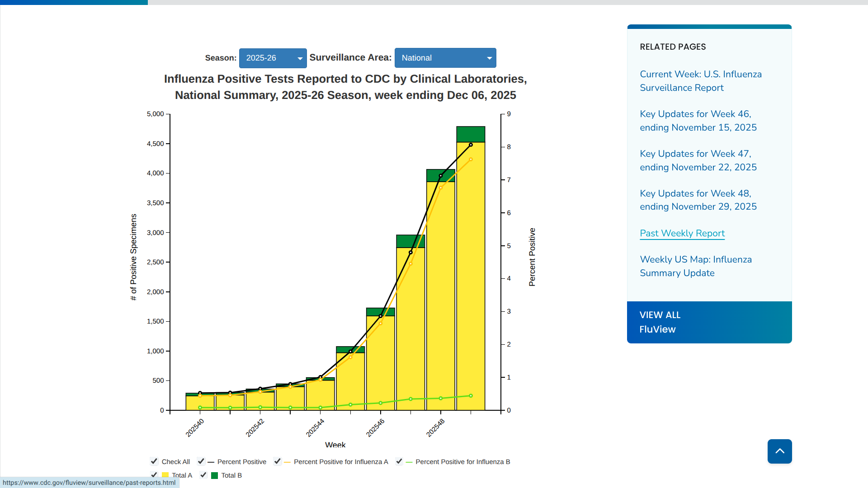Click the scroll-to-top arrow button
The height and width of the screenshot is (488, 868).
pyautogui.click(x=779, y=451)
